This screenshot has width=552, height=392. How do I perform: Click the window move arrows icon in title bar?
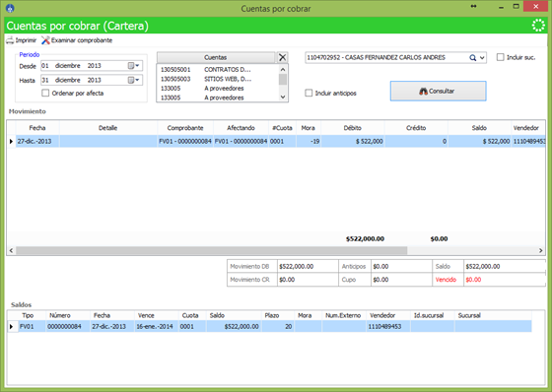pyautogui.click(x=474, y=6)
